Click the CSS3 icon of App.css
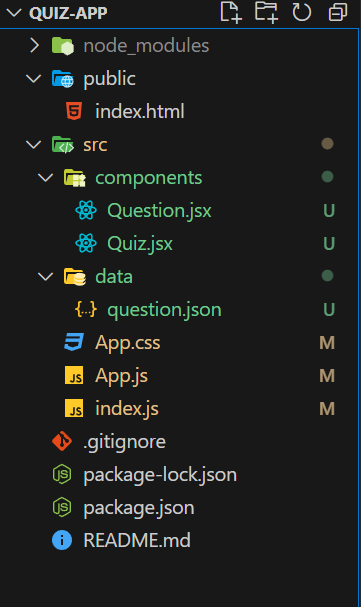The width and height of the screenshot is (361, 607). [74, 342]
